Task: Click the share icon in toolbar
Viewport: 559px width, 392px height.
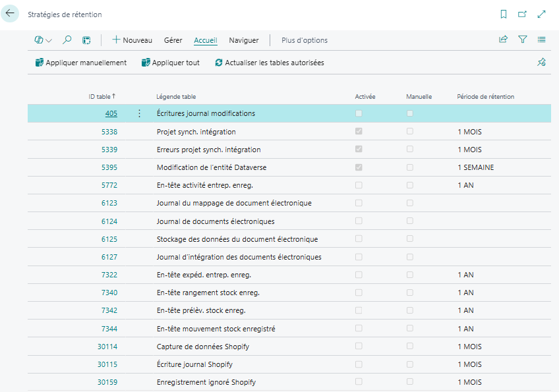Action: [x=503, y=40]
